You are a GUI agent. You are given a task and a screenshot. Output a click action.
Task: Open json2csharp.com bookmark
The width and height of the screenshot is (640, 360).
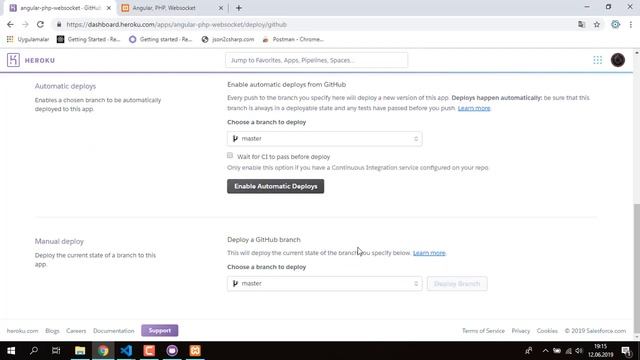228,39
